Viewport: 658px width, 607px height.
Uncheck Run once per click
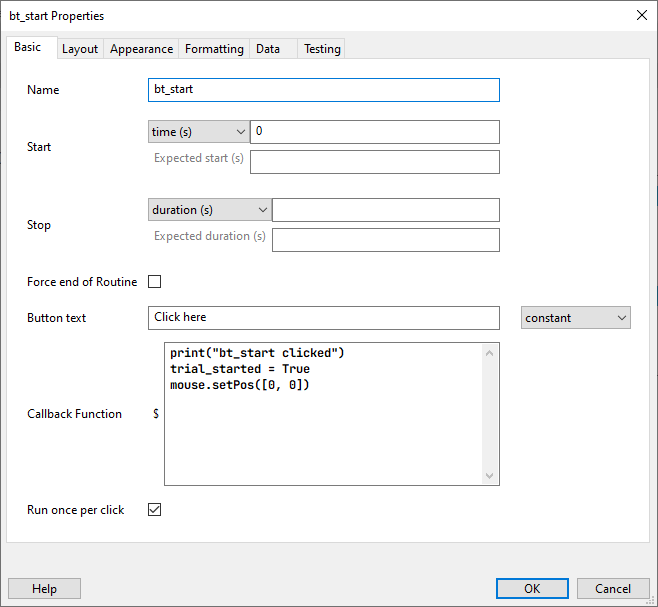[154, 510]
